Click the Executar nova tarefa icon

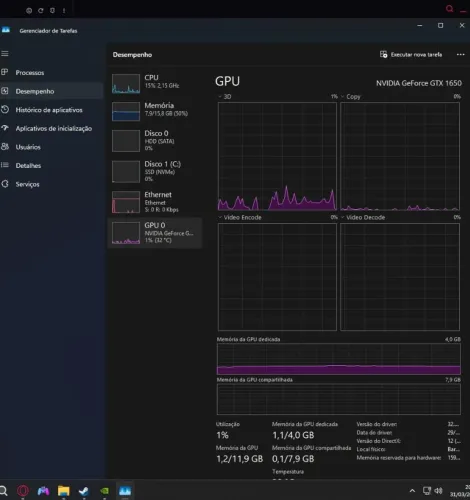click(x=384, y=54)
